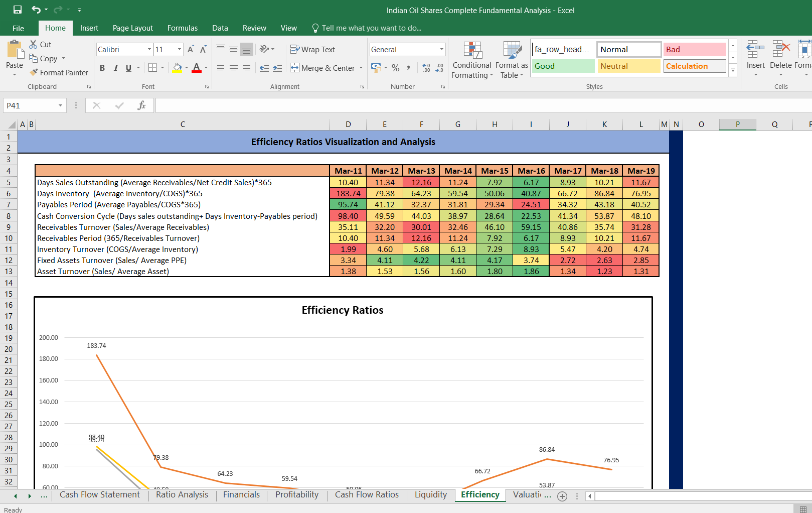Open Conditional Formatting menu
This screenshot has width=812, height=513.
(472, 60)
